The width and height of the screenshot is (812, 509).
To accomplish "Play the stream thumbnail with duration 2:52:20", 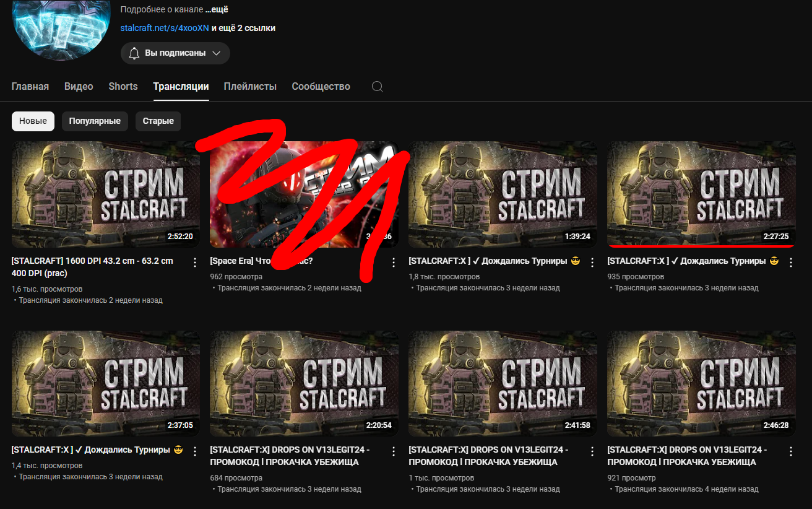I will [106, 194].
